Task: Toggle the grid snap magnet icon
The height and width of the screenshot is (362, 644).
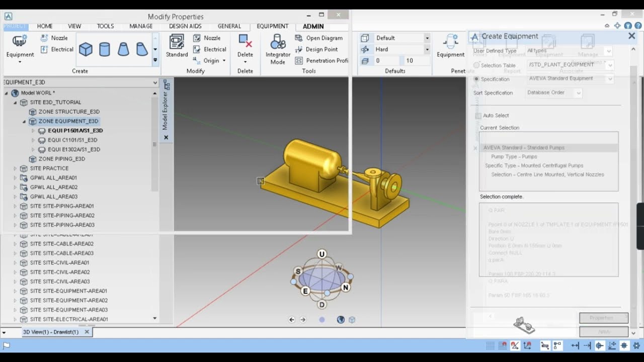Action: click(503, 345)
